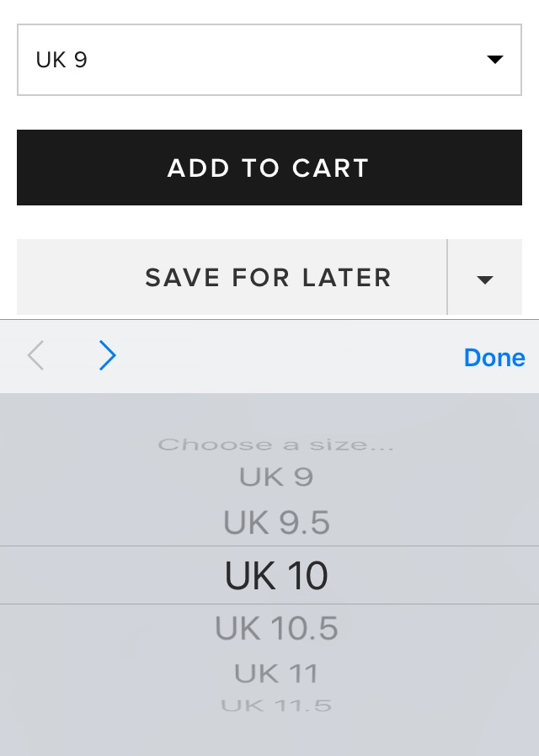Click empty picker area above Choose a size
This screenshot has width=539, height=756.
tap(275, 413)
